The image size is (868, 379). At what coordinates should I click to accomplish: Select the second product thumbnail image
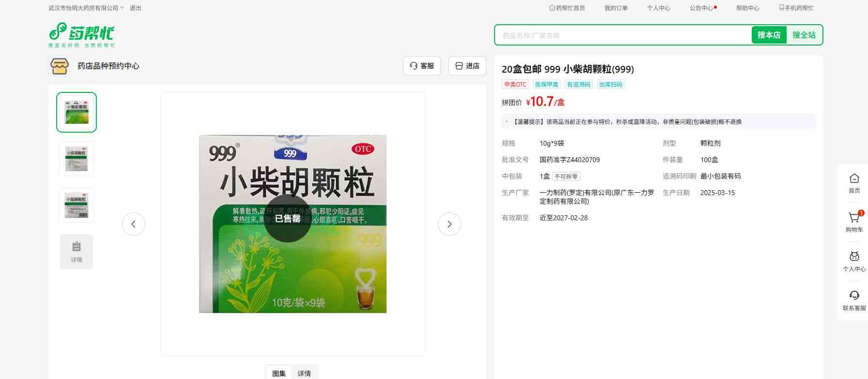(77, 159)
